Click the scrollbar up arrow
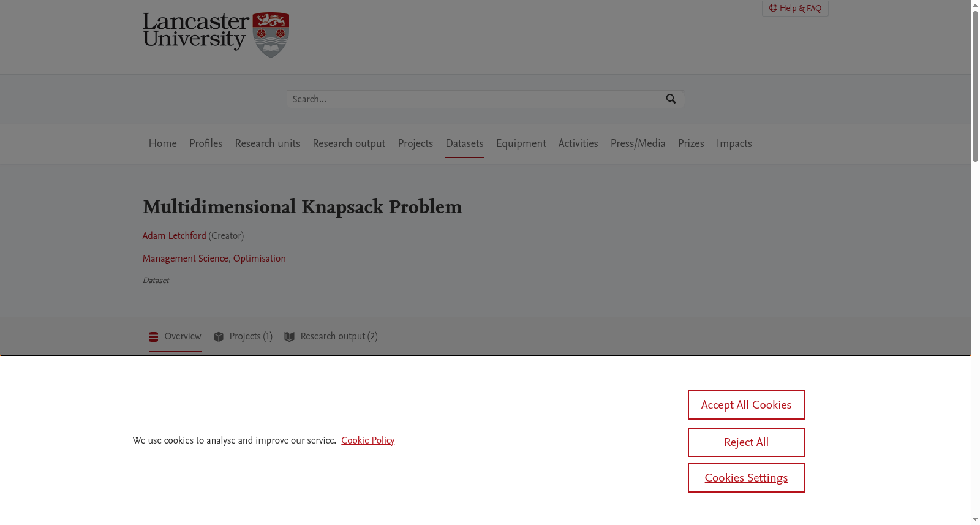Screen dimensions: 980x525 (975, 4)
